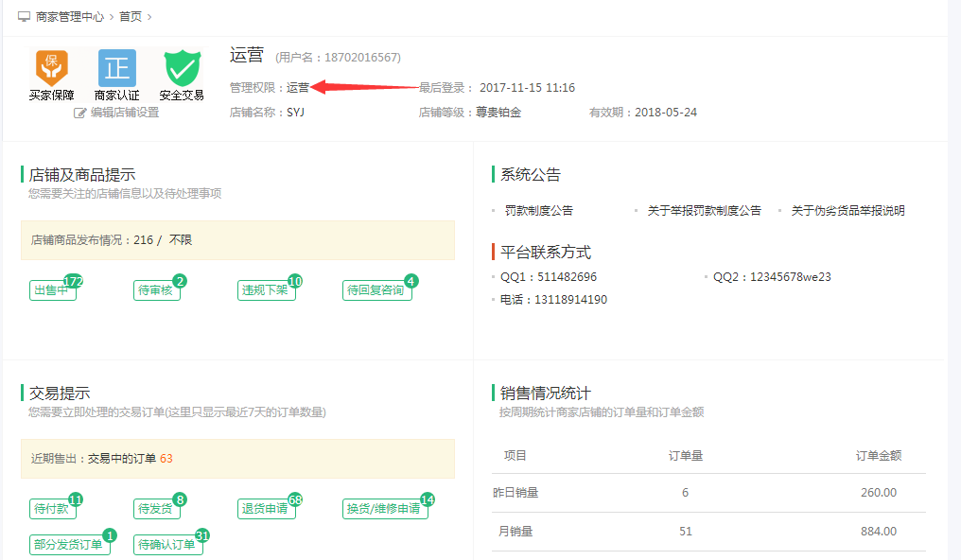View 部分发货订单 list

pyautogui.click(x=67, y=545)
